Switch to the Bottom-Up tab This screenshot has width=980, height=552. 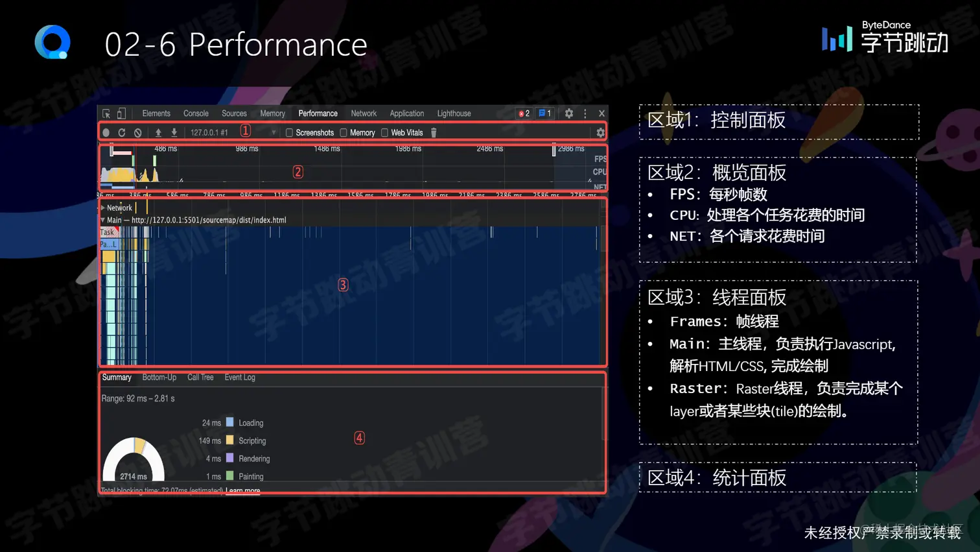(x=159, y=378)
